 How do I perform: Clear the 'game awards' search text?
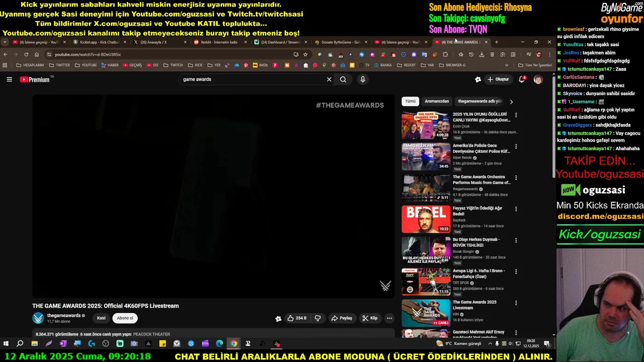click(329, 79)
